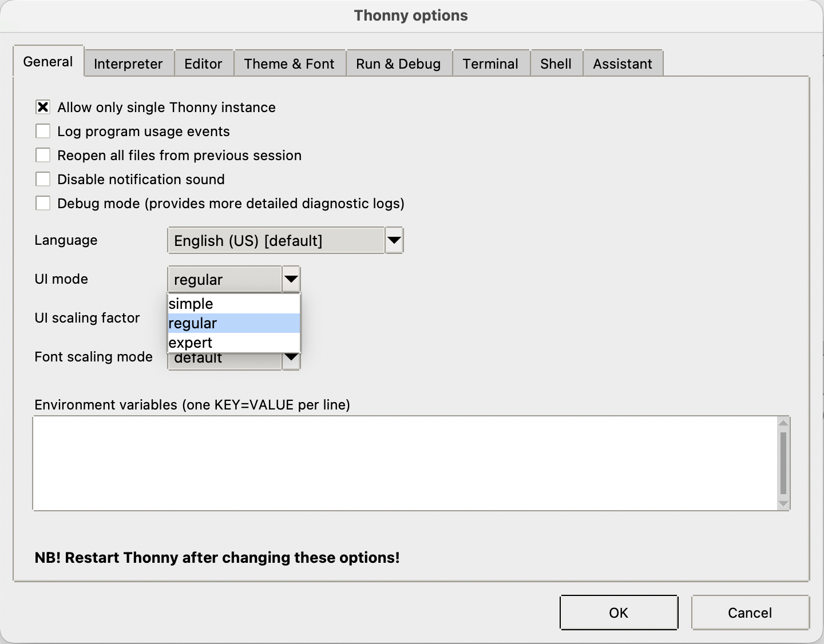The height and width of the screenshot is (644, 824).
Task: Check Disable notification sound
Action: (43, 180)
